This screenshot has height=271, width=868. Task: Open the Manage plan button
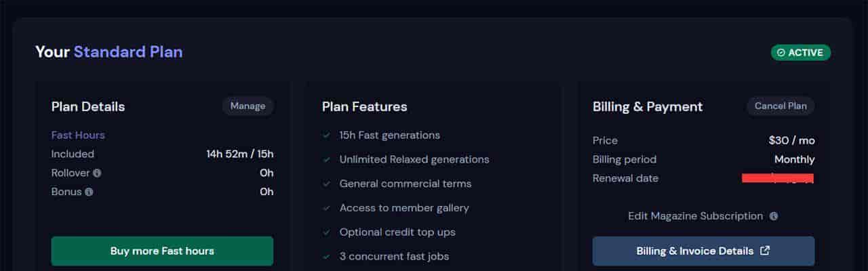[248, 106]
